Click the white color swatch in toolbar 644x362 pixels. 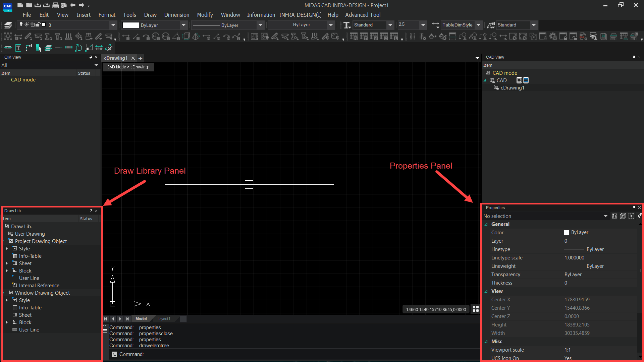(x=130, y=25)
